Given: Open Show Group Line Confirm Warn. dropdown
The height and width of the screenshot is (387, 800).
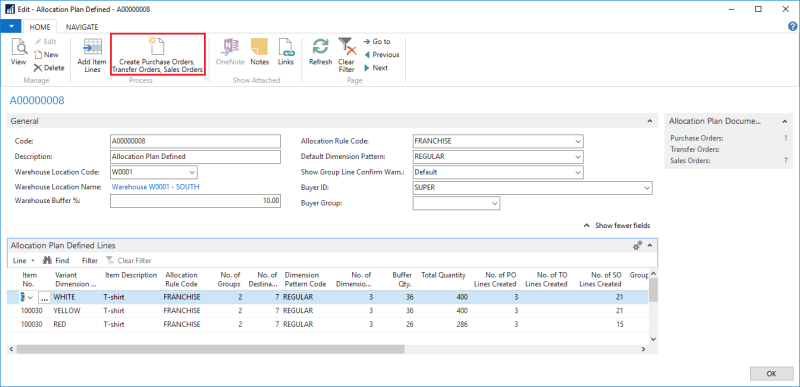Looking at the screenshot, I should tap(578, 172).
